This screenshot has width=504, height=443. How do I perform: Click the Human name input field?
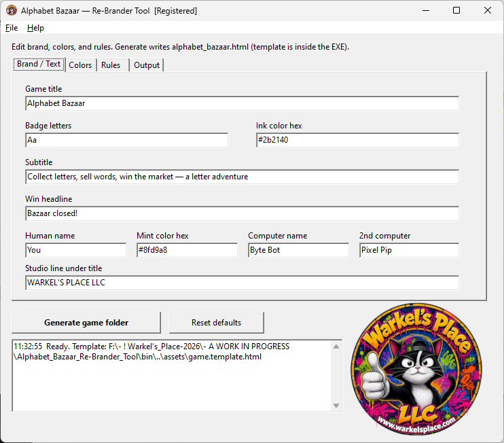pos(75,250)
